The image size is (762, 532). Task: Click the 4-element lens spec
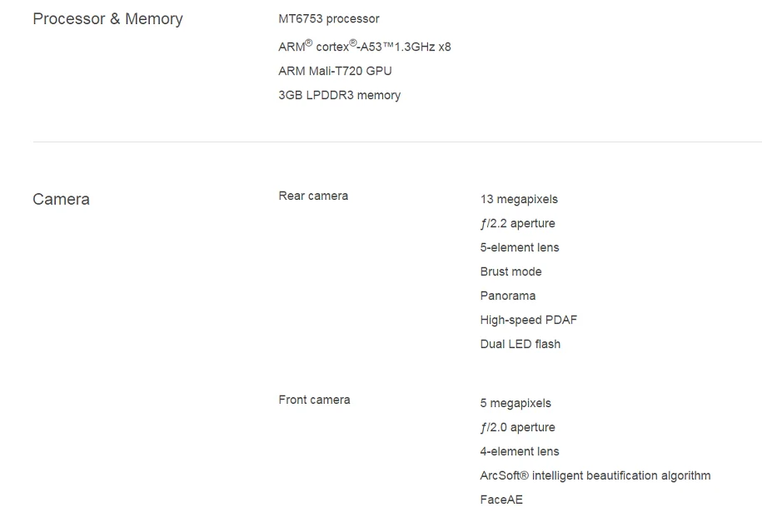[520, 451]
